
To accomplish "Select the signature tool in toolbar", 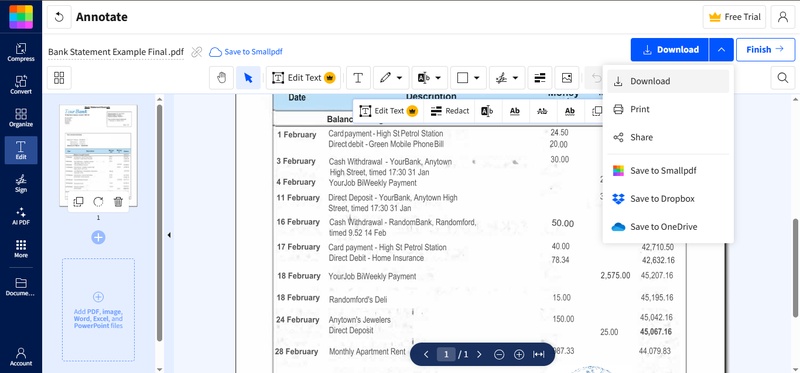I will tap(501, 78).
